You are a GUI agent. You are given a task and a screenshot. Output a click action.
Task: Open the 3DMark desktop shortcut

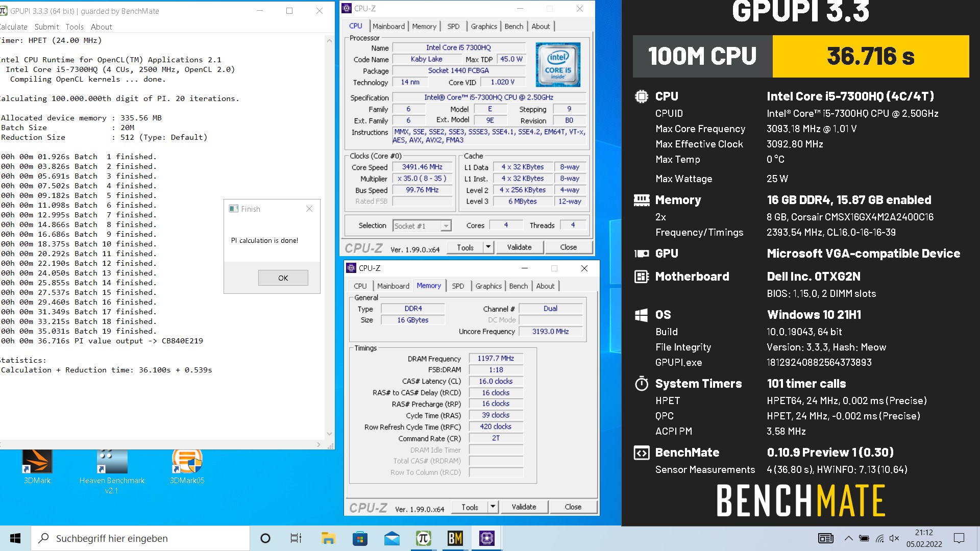tap(37, 467)
